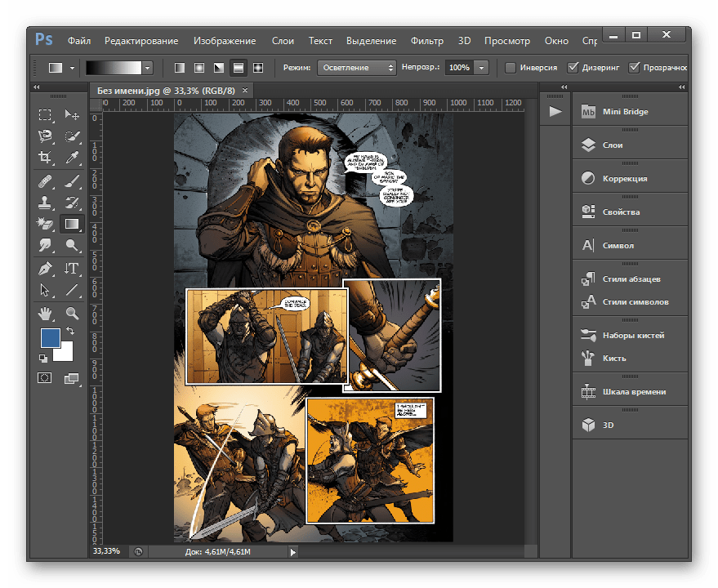Pick the Eyedropper tool
Viewport: 718px width, 588px height.
pyautogui.click(x=73, y=158)
